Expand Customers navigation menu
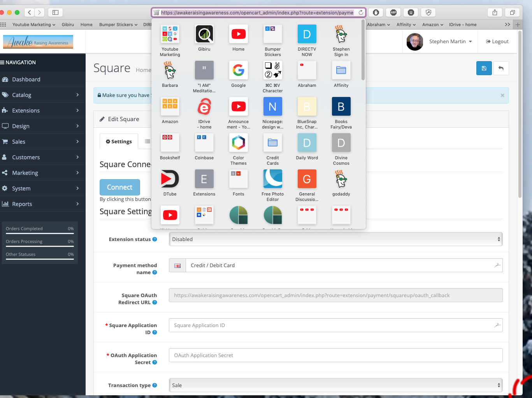Viewport: 532px width, 398px height. click(43, 157)
